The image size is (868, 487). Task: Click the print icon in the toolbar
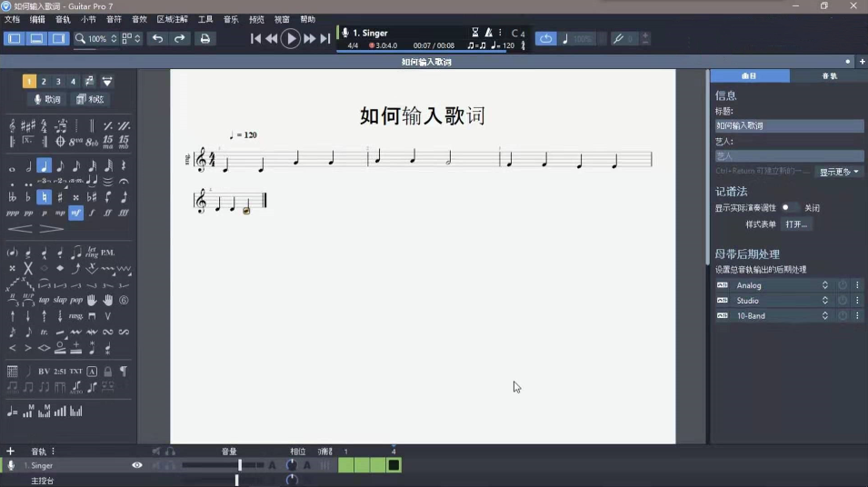point(205,39)
